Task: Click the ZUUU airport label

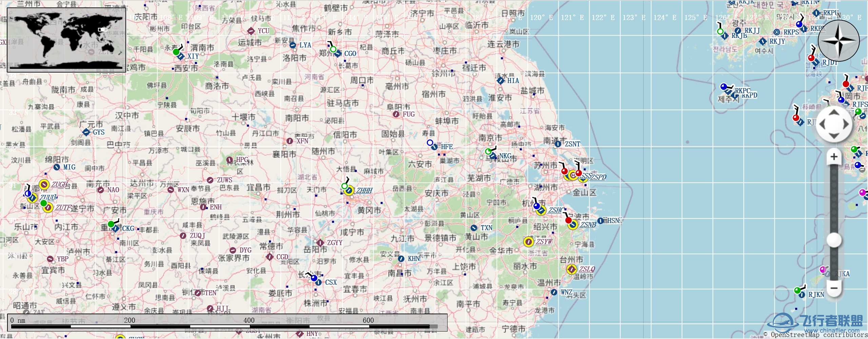Action: [48, 197]
